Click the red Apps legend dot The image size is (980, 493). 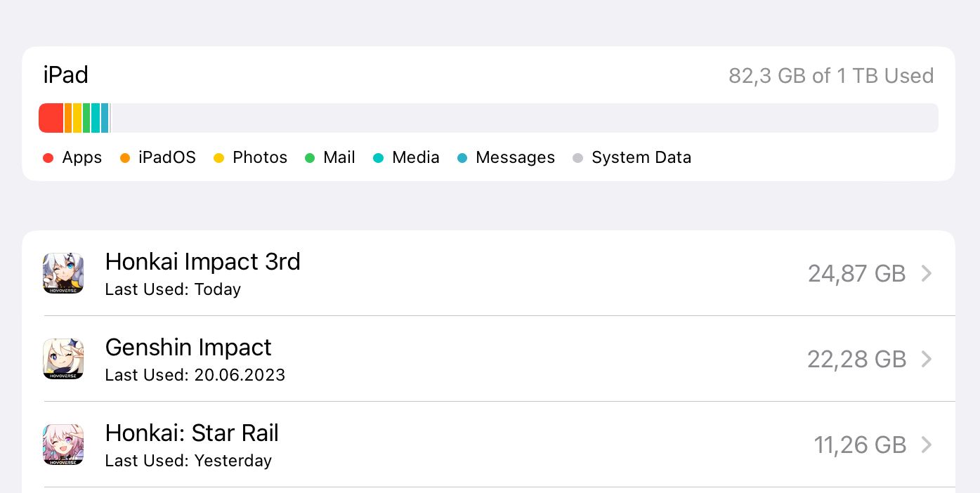coord(48,158)
